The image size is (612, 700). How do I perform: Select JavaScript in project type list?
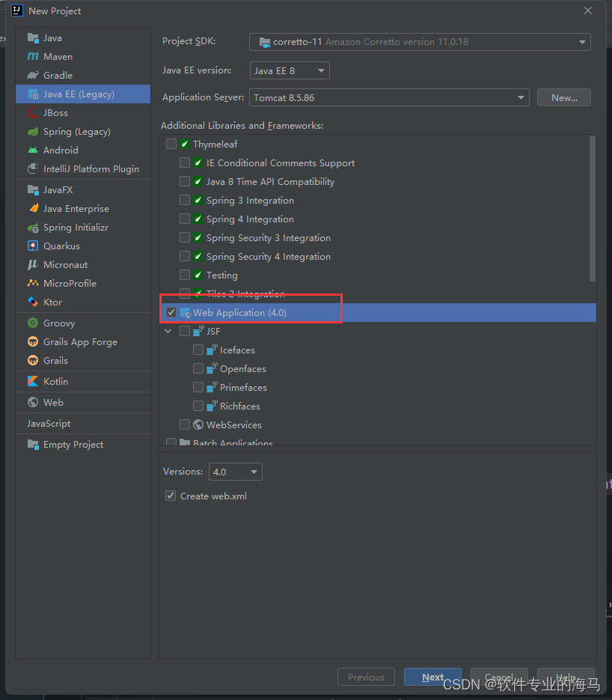pyautogui.click(x=83, y=424)
